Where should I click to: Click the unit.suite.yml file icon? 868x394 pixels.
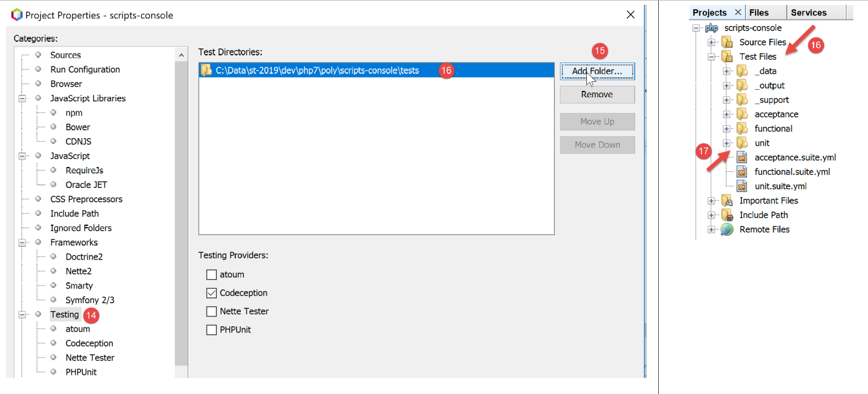click(742, 186)
